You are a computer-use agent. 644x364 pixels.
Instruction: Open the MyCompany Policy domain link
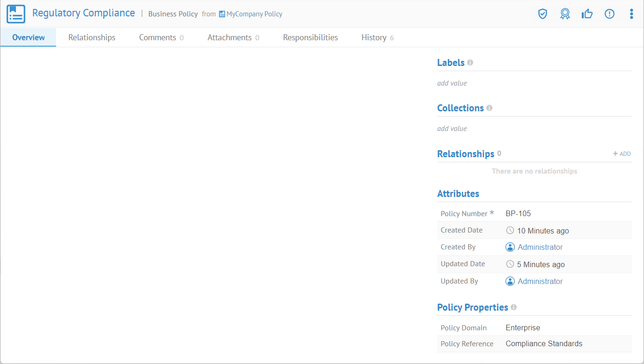pos(254,14)
